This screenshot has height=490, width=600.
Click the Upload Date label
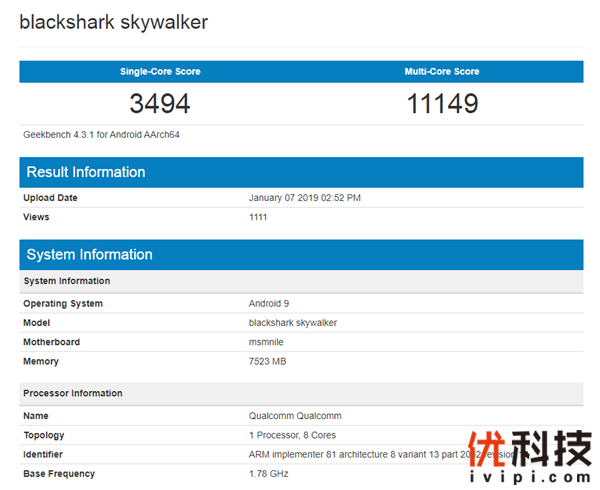[51, 198]
